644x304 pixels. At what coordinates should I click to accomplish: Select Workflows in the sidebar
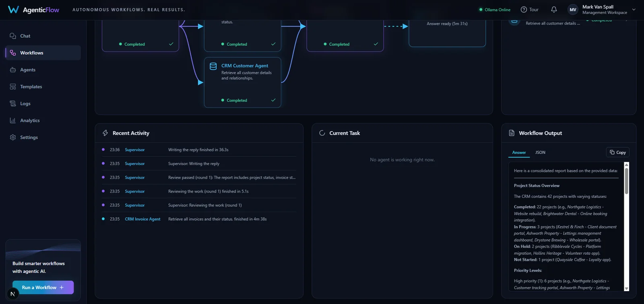[43, 53]
